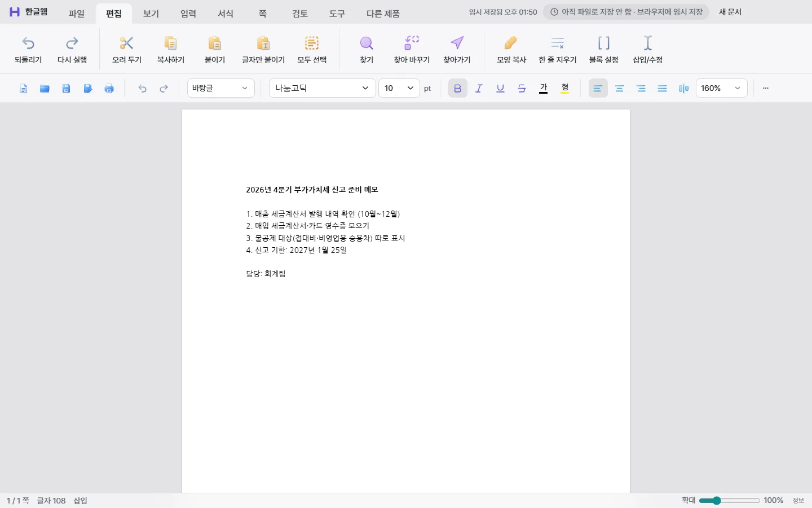Toggle italic formatting button
Image resolution: width=812 pixels, height=508 pixels.
coord(479,88)
